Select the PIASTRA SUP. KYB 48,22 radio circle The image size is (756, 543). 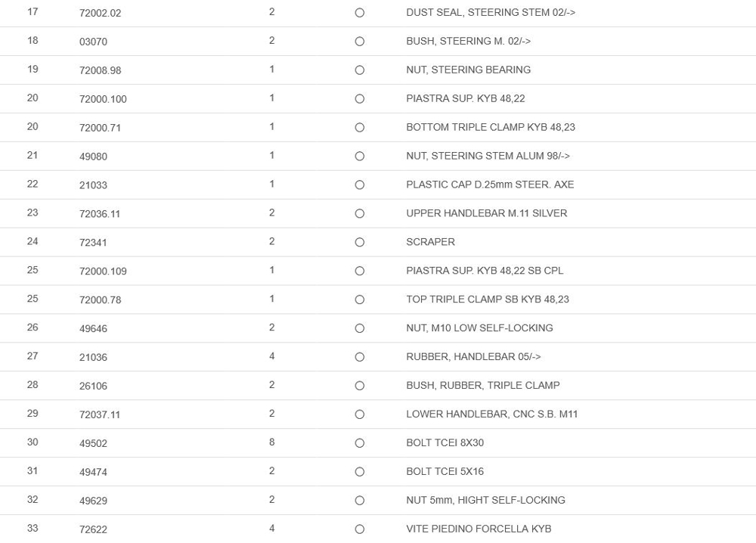coord(360,99)
